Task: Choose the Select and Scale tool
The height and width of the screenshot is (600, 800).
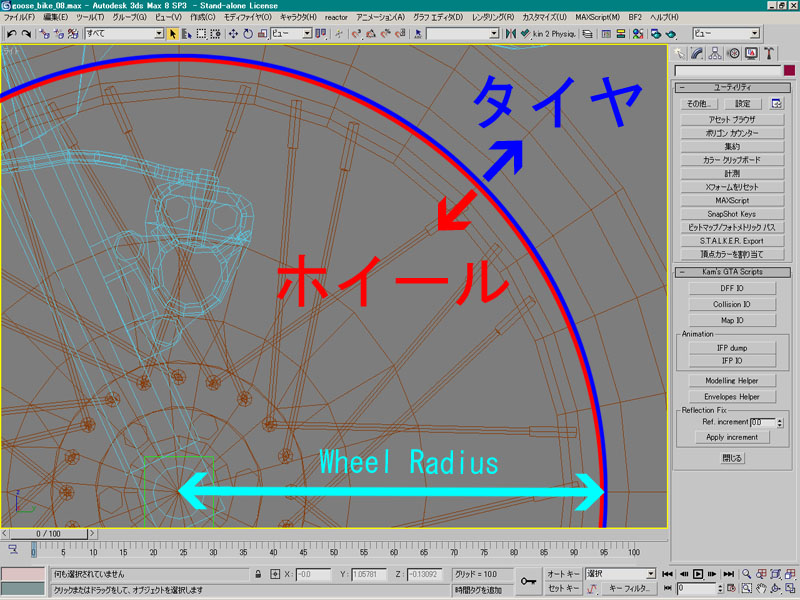Action: point(262,34)
